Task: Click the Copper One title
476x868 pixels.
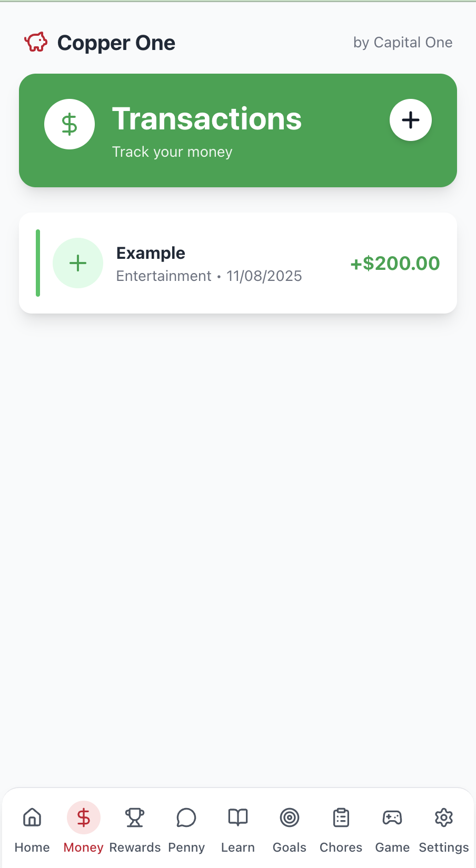Action: pos(116,43)
